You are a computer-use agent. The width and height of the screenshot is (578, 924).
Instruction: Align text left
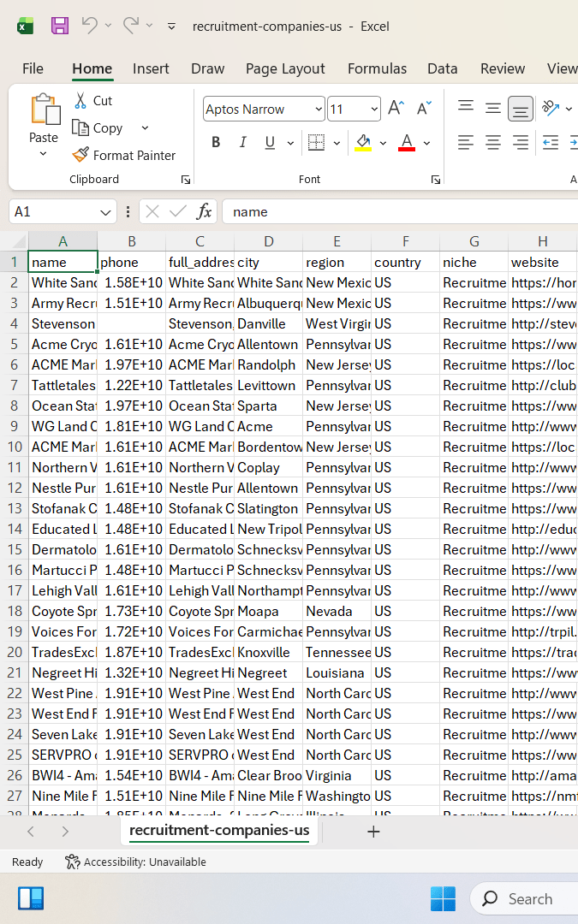pos(466,142)
